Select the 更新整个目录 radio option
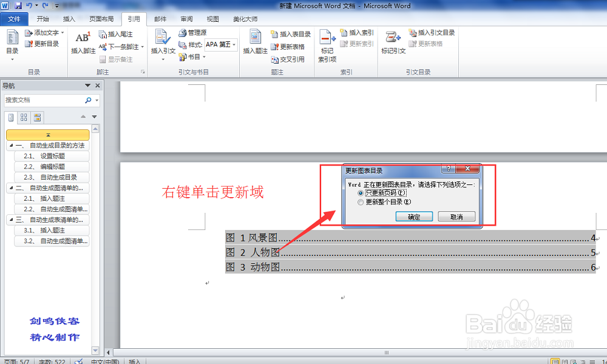607x364 pixels. (361, 202)
